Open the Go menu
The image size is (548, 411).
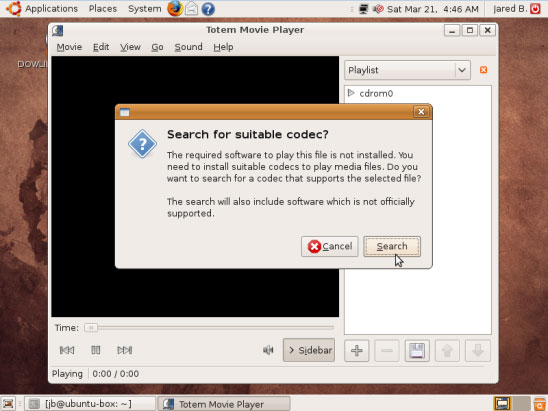coord(157,47)
